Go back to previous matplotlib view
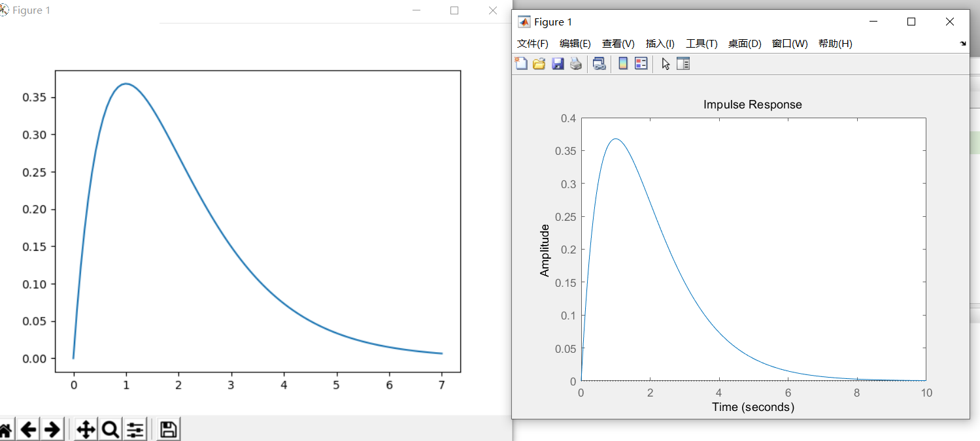 (28, 429)
